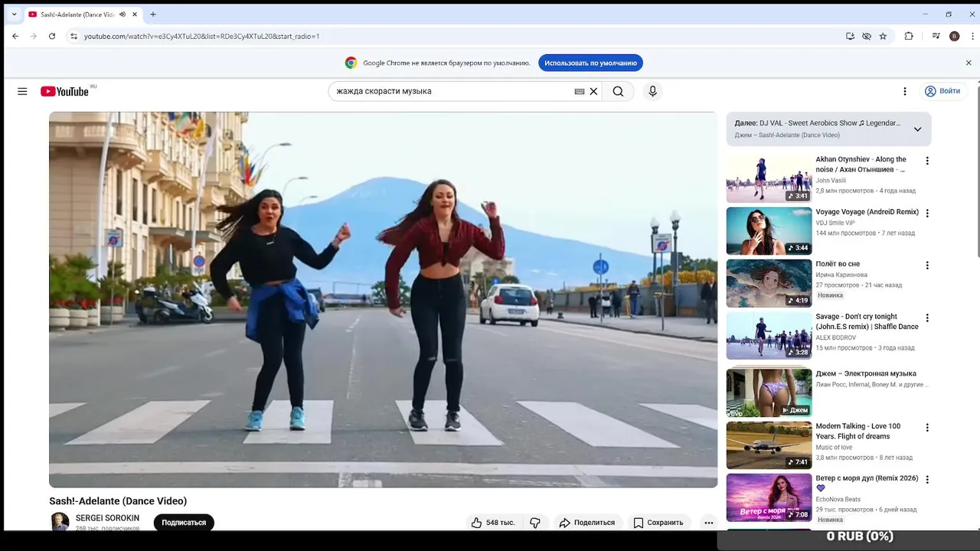Click the Войти sign-in button
The width and height of the screenshot is (980, 551).
click(x=942, y=91)
